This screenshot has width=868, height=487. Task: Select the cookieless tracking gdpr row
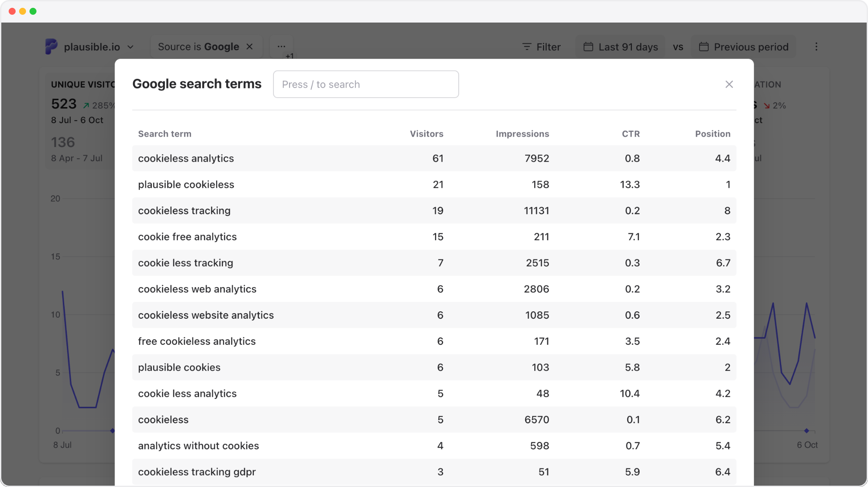tap(434, 472)
